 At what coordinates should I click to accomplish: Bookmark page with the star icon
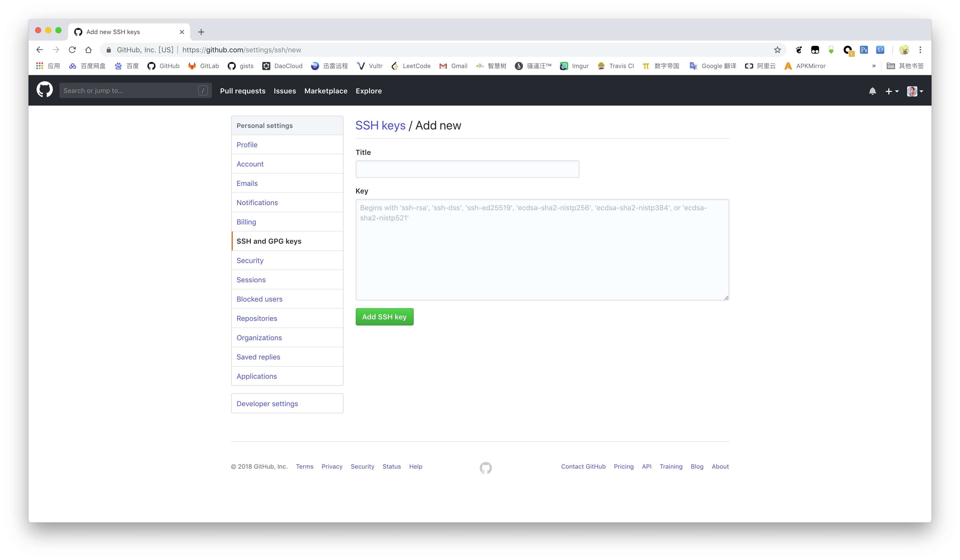(x=778, y=50)
